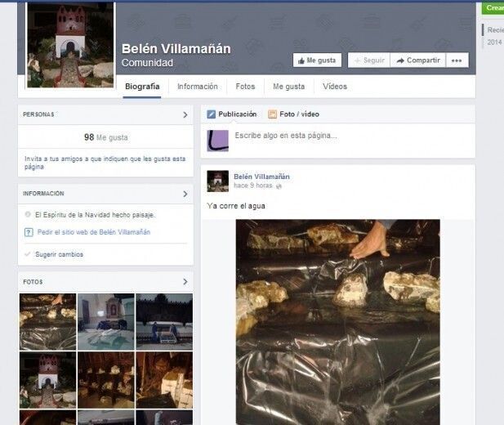Open the Fotos tab
This screenshot has height=425, width=504.
[x=245, y=86]
